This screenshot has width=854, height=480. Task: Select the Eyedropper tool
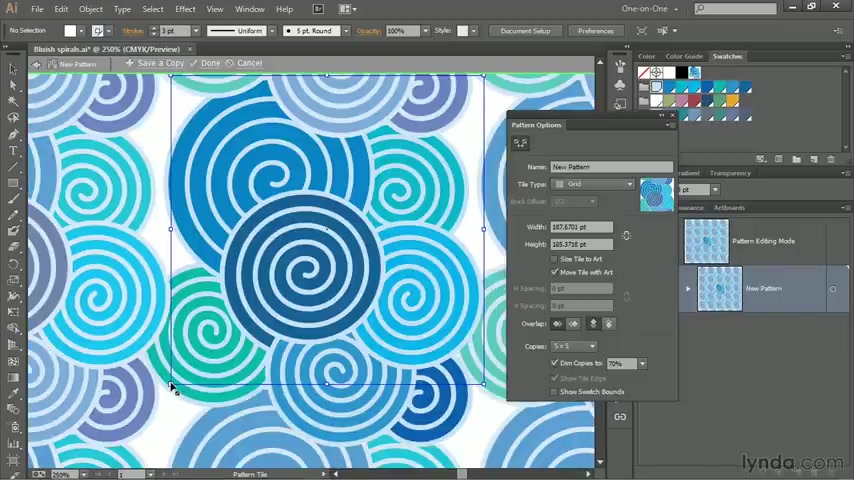[13, 393]
